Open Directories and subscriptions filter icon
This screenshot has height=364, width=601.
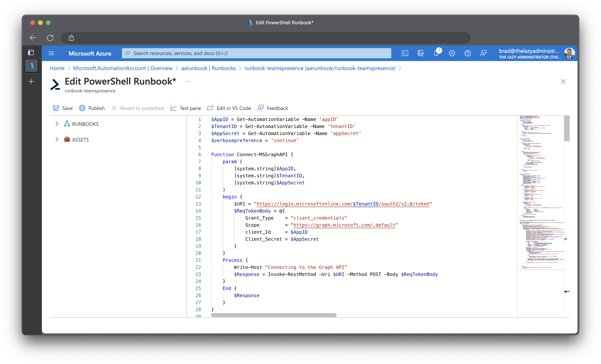tap(421, 53)
